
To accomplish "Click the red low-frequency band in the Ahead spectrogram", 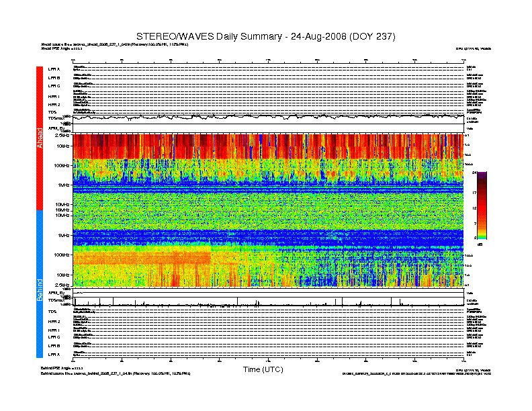I will (268, 146).
